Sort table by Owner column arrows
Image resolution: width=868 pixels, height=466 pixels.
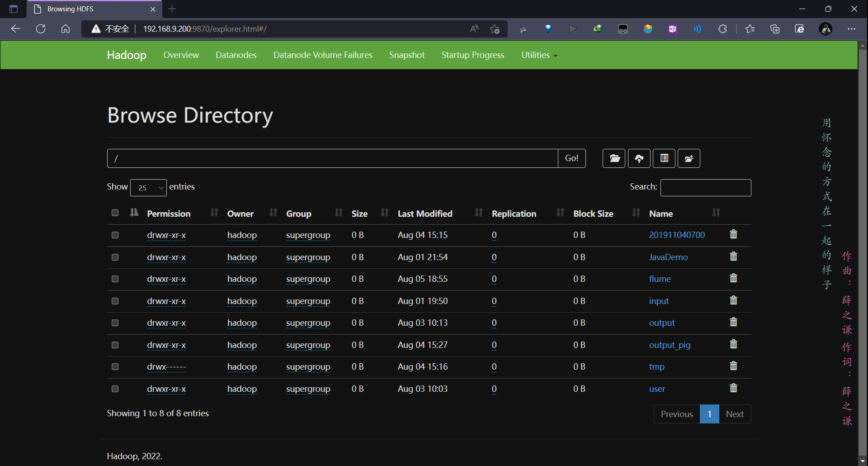[273, 213]
